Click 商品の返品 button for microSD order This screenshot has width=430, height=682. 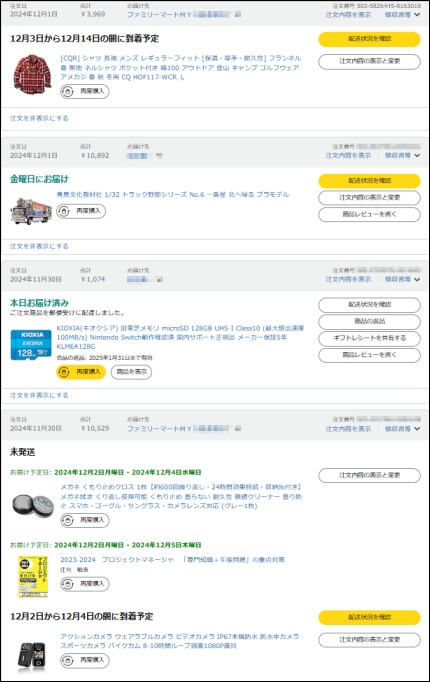(x=370, y=321)
